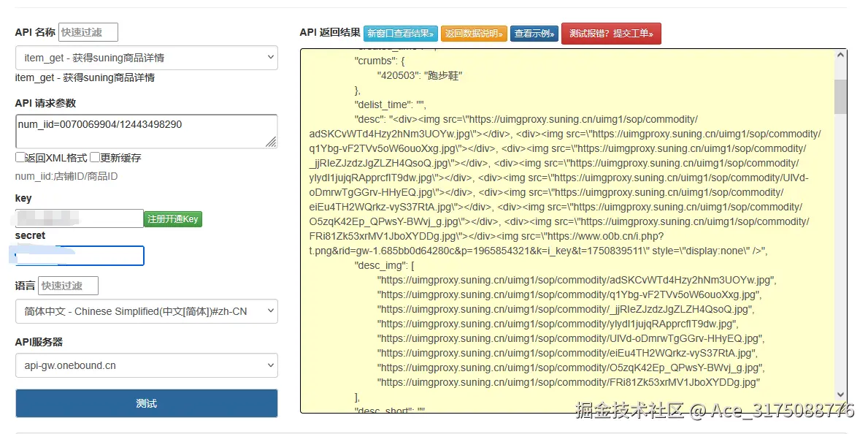Image resolution: width=868 pixels, height=434 pixels.
Task: Click the blue 测试 button
Action: coord(146,403)
